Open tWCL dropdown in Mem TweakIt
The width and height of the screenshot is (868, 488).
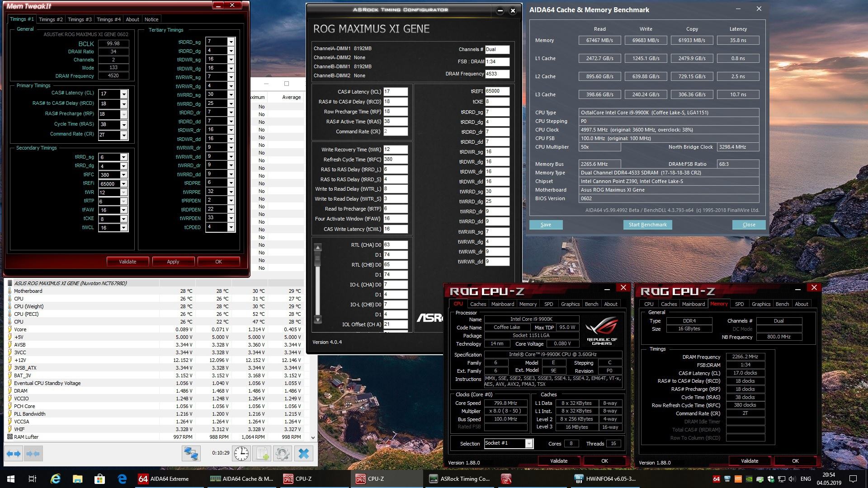pos(123,228)
